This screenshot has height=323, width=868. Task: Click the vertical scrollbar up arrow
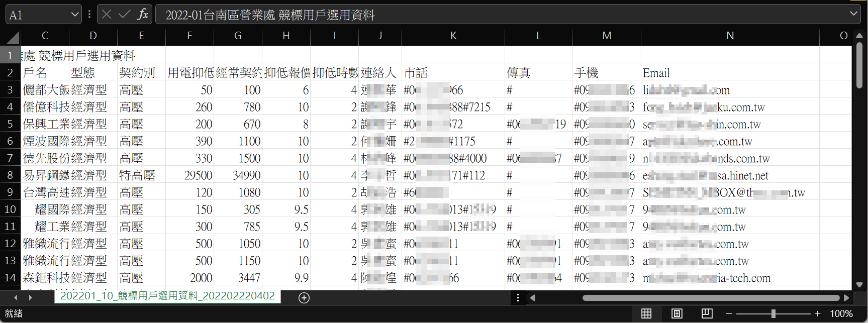click(859, 36)
